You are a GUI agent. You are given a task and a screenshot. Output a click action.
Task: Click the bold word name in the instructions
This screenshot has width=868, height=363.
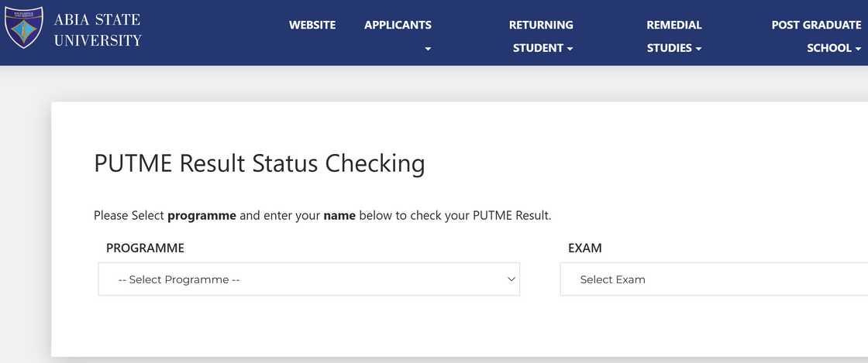pos(339,215)
